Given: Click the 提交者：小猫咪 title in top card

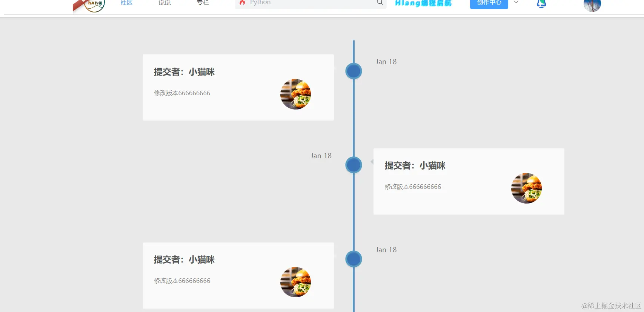Looking at the screenshot, I should (184, 72).
